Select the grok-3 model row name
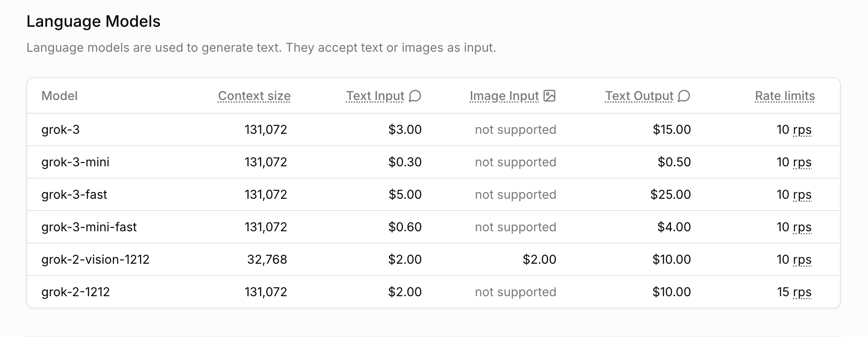868x337 pixels. 61,129
